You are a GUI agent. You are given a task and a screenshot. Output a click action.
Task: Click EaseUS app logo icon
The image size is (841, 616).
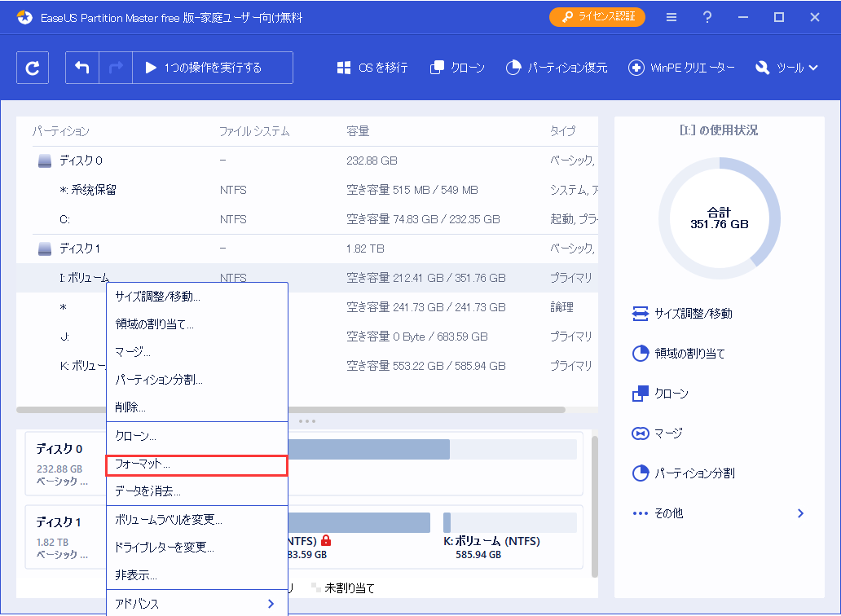24,17
